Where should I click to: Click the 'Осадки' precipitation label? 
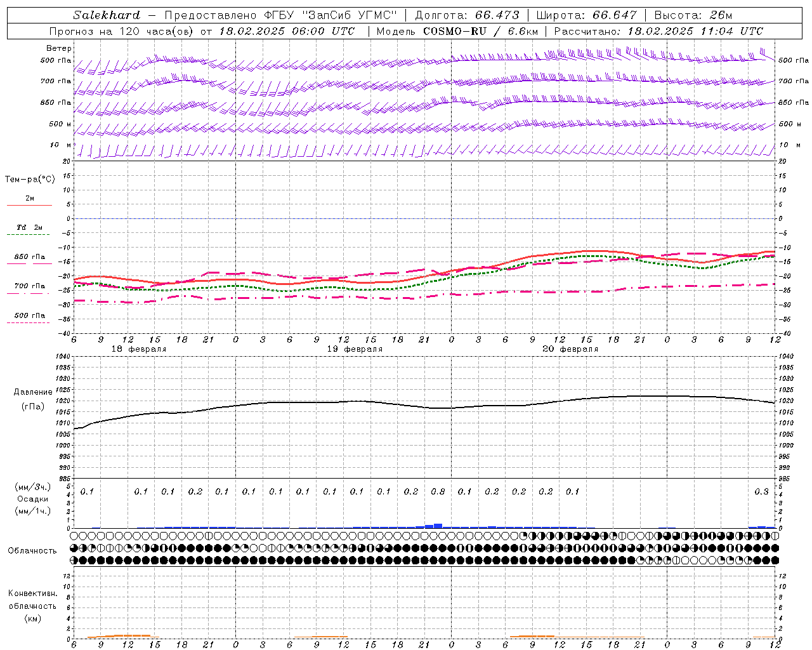tap(32, 499)
